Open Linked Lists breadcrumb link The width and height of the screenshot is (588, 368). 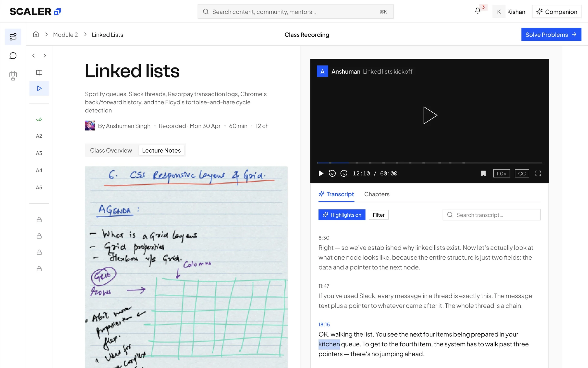coord(108,35)
